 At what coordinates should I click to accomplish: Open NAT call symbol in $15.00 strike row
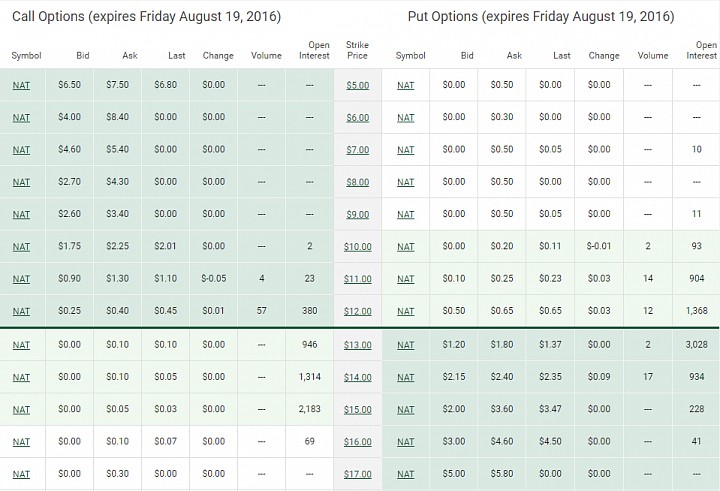[x=21, y=409]
